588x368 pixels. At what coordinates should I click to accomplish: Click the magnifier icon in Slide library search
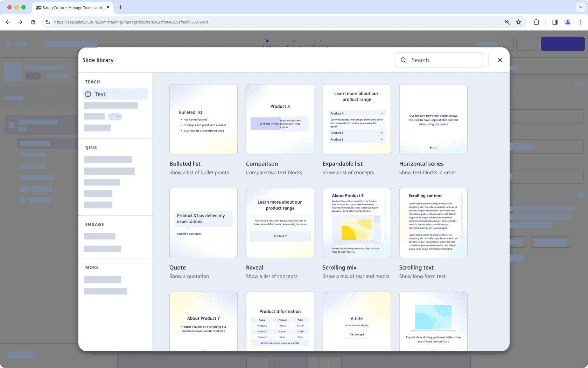pyautogui.click(x=404, y=60)
